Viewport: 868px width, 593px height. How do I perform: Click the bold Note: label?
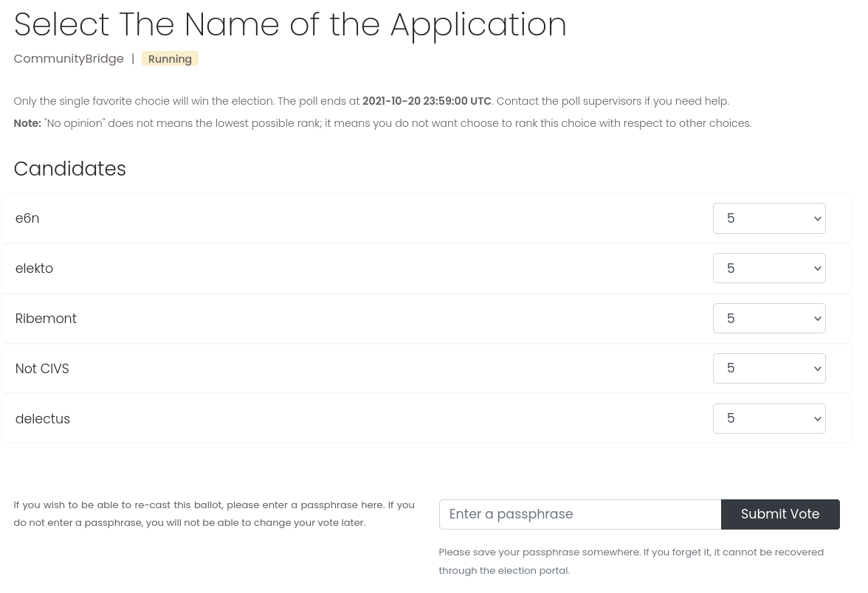pyautogui.click(x=27, y=123)
